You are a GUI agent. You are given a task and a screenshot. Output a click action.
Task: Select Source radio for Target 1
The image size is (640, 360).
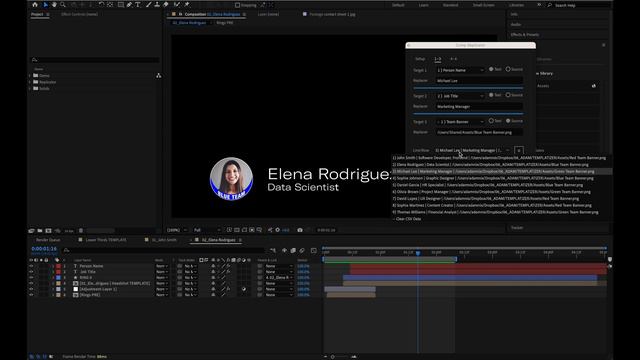pos(508,69)
